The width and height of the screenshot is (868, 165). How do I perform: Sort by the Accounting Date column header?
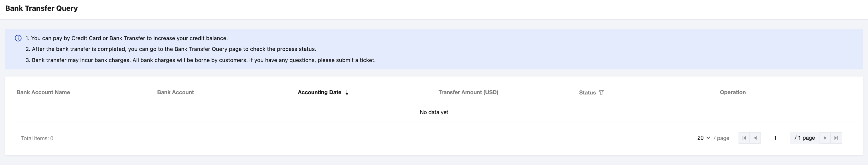pos(319,92)
